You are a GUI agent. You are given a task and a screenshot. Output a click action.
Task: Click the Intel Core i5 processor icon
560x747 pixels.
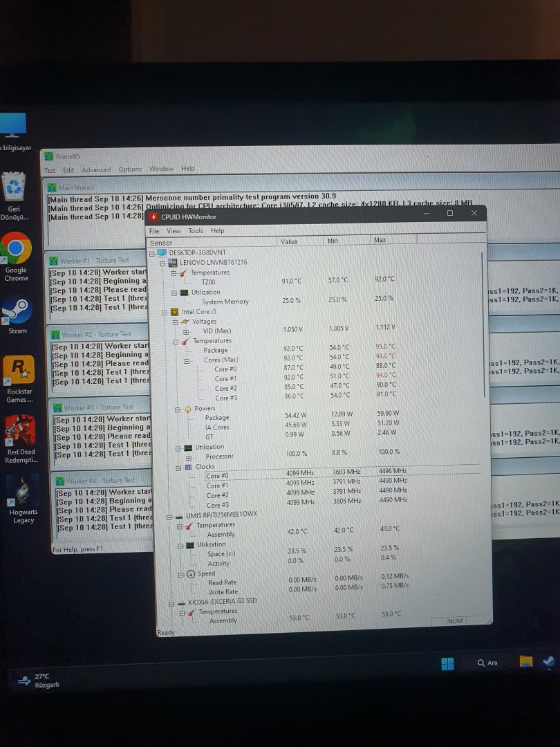pos(174,312)
